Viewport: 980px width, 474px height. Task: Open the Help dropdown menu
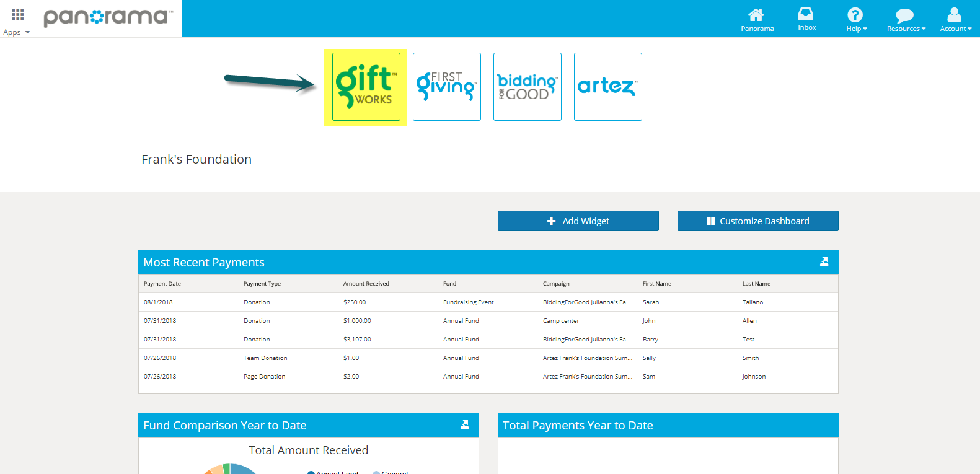pos(856,20)
